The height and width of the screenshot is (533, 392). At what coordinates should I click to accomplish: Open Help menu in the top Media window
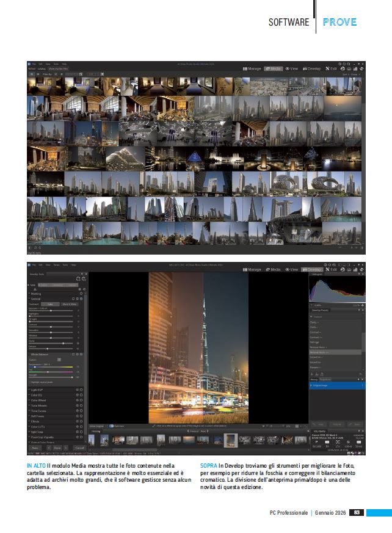click(x=64, y=64)
